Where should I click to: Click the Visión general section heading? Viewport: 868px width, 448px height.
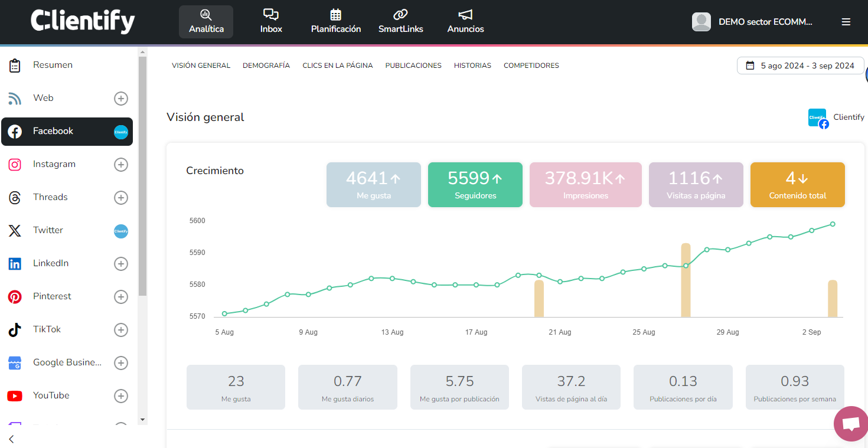coord(205,117)
